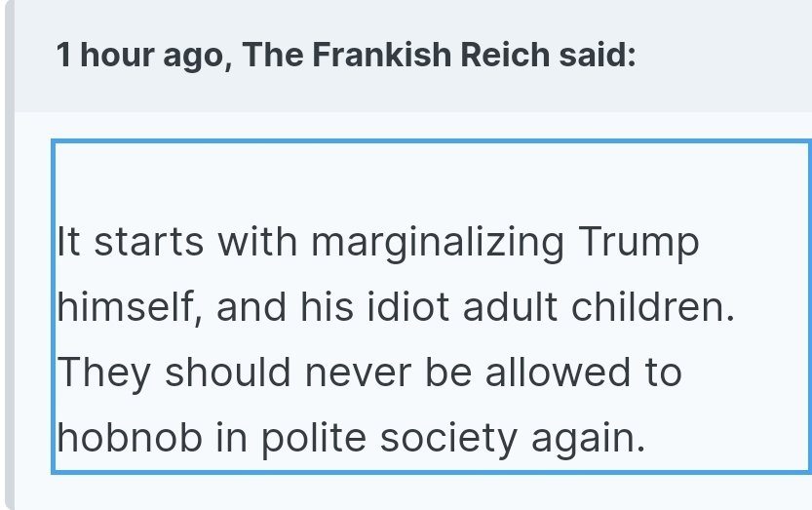Click the word "They" starting third line
The height and width of the screenshot is (510, 812).
coord(104,373)
